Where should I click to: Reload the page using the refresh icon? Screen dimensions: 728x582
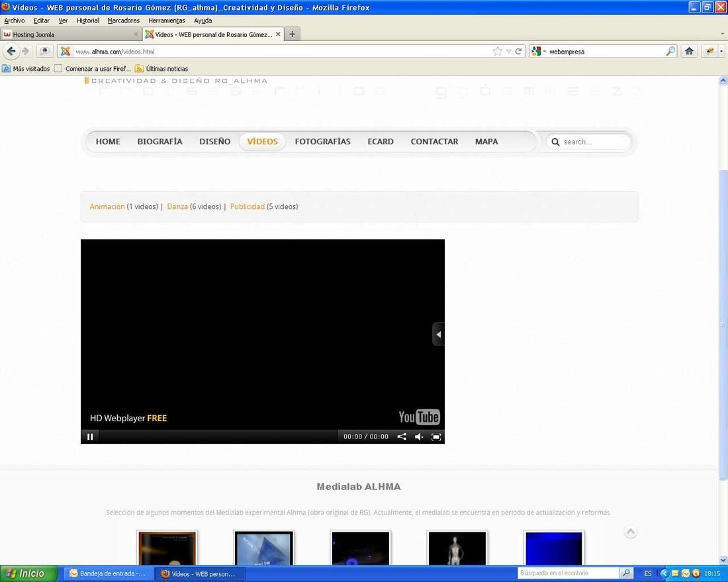(x=518, y=52)
